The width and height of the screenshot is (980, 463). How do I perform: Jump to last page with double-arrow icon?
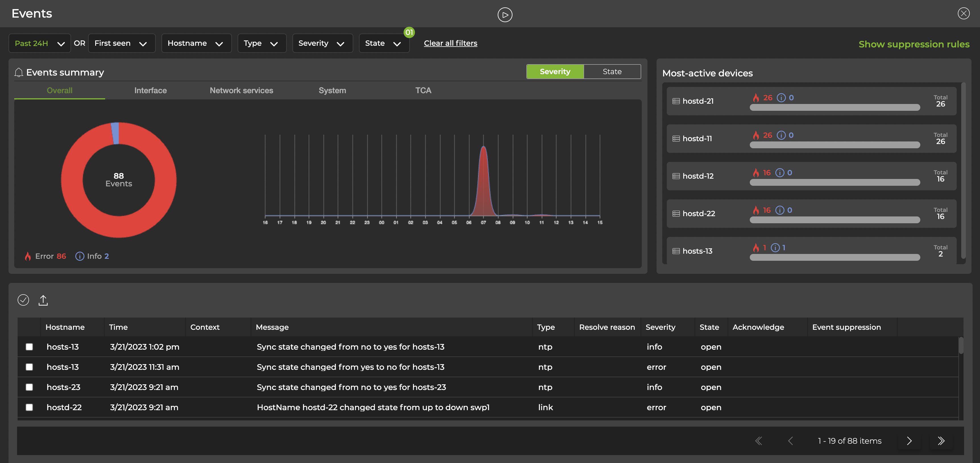[x=942, y=441]
